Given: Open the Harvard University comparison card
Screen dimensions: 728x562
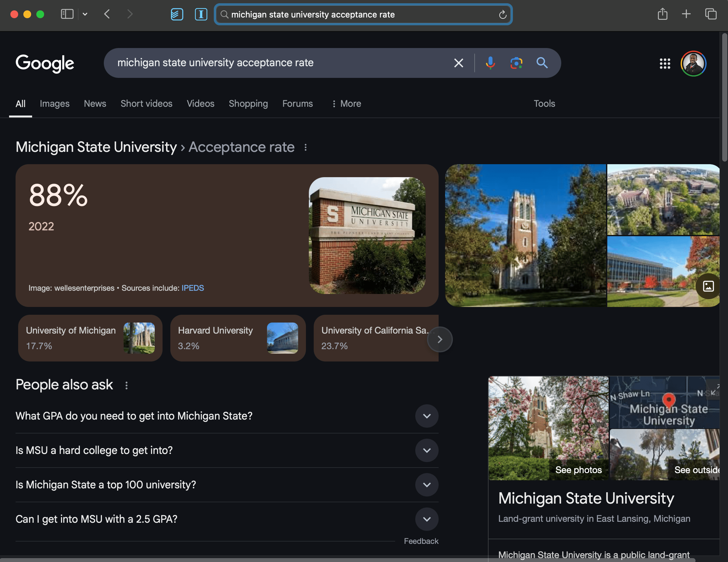Looking at the screenshot, I should pos(238,338).
